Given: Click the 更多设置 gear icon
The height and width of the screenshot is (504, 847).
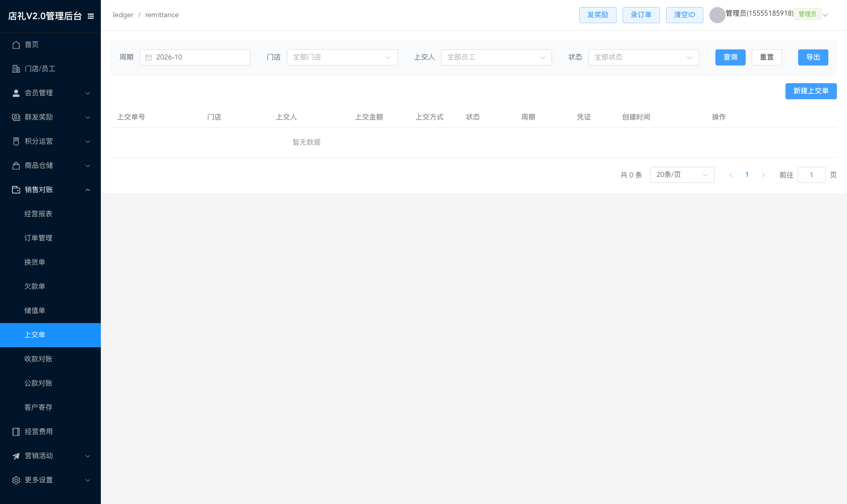Looking at the screenshot, I should (16, 480).
